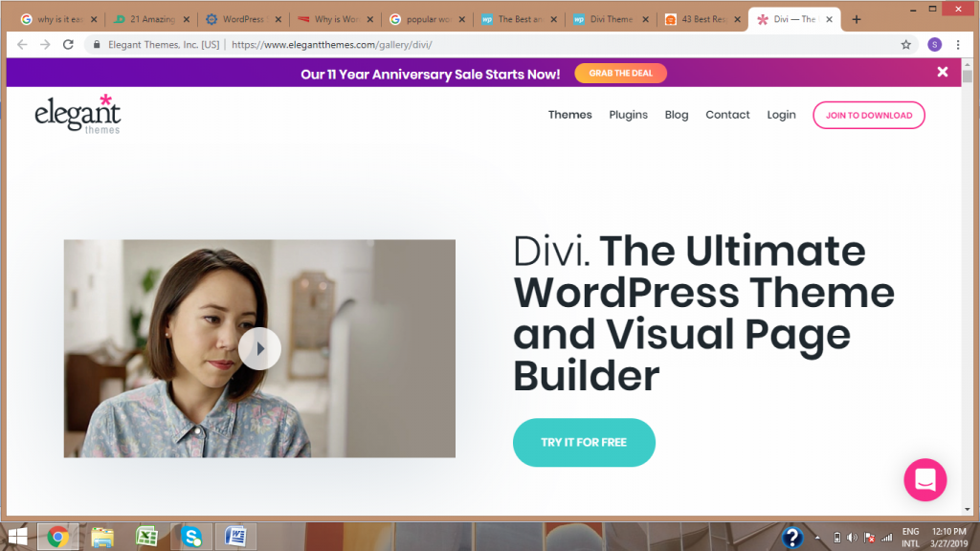Close the '21 Amazing' tab
The height and width of the screenshot is (551, 980).
coord(187,19)
